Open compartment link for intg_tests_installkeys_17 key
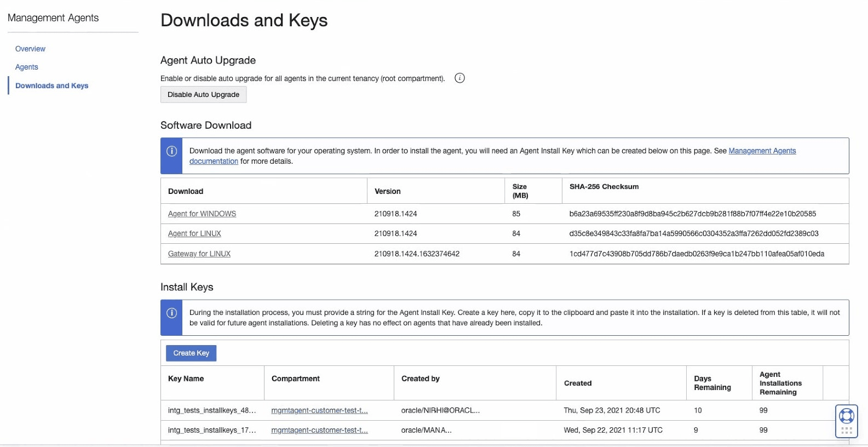The image size is (868, 447). [319, 430]
